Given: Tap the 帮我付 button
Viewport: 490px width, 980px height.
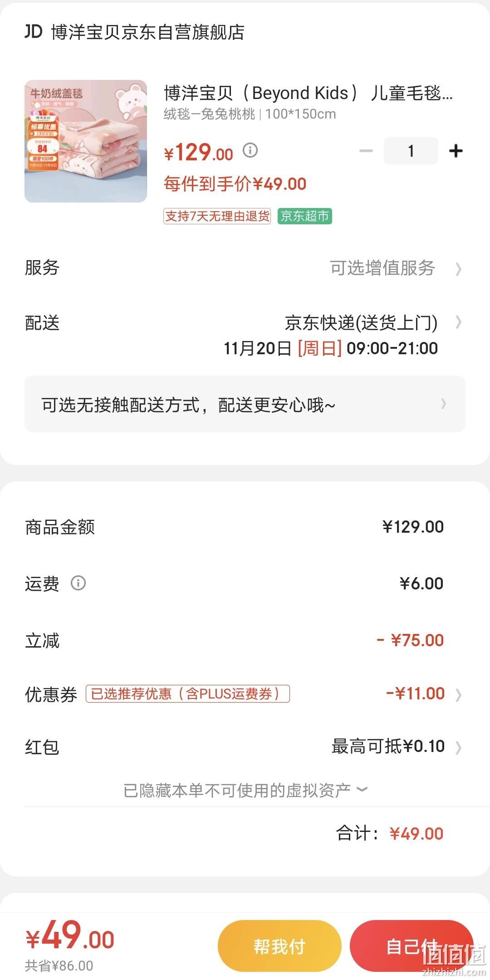Looking at the screenshot, I should (279, 946).
